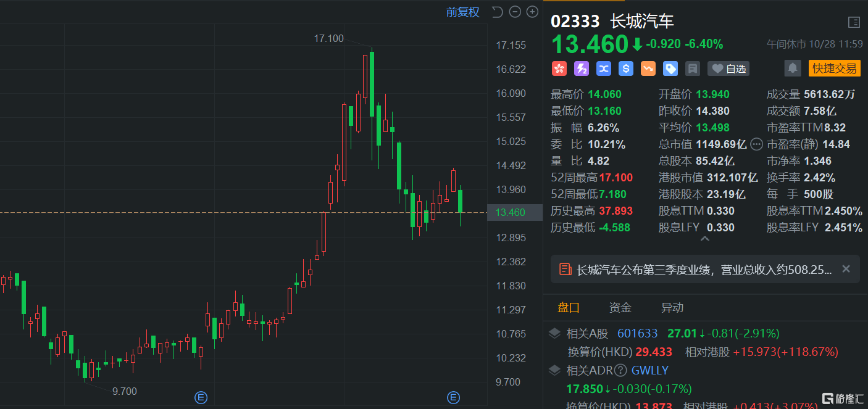Click layers icon beside 相关ADR

pos(555,371)
